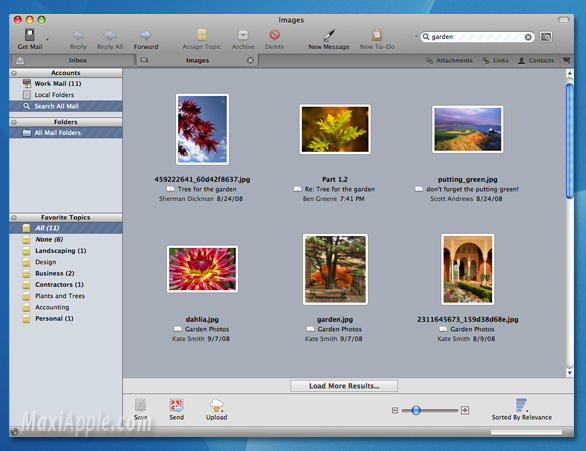Click the Load More Results button
The height and width of the screenshot is (451, 586).
344,386
